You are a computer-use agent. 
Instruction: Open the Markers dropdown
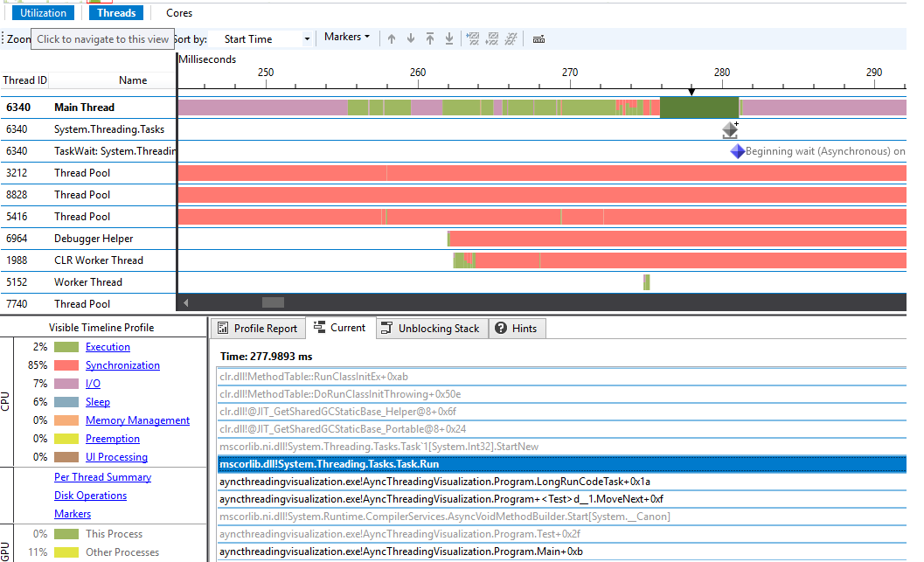[x=346, y=37]
